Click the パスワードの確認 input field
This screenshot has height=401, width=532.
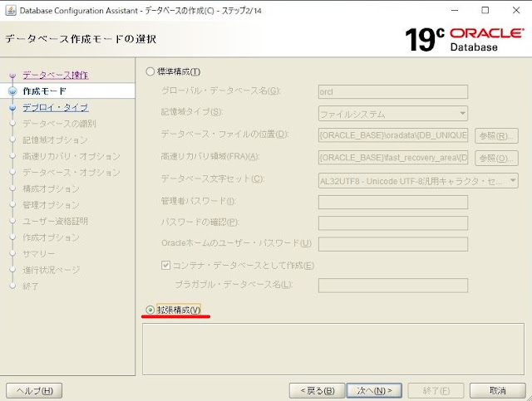pos(393,223)
